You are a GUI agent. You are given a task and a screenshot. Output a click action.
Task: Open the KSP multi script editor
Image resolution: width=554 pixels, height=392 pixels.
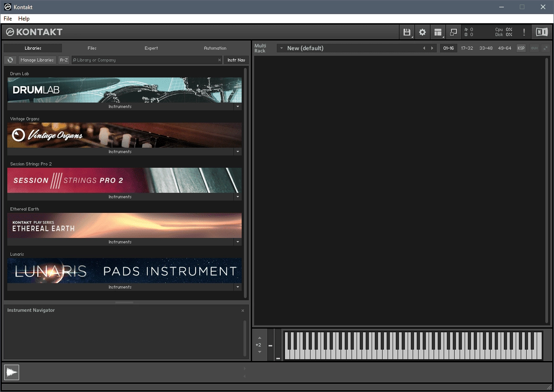[521, 48]
